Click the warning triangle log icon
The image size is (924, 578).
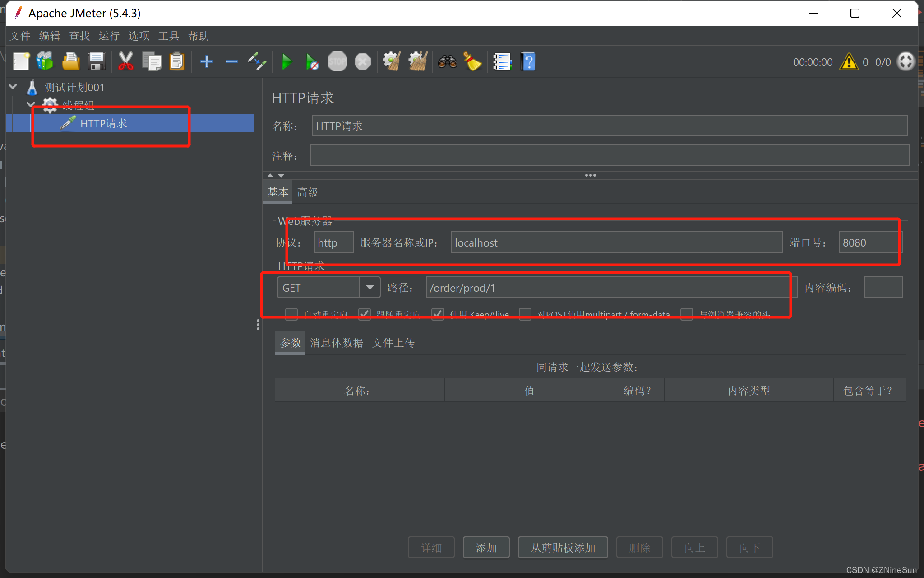coord(849,61)
